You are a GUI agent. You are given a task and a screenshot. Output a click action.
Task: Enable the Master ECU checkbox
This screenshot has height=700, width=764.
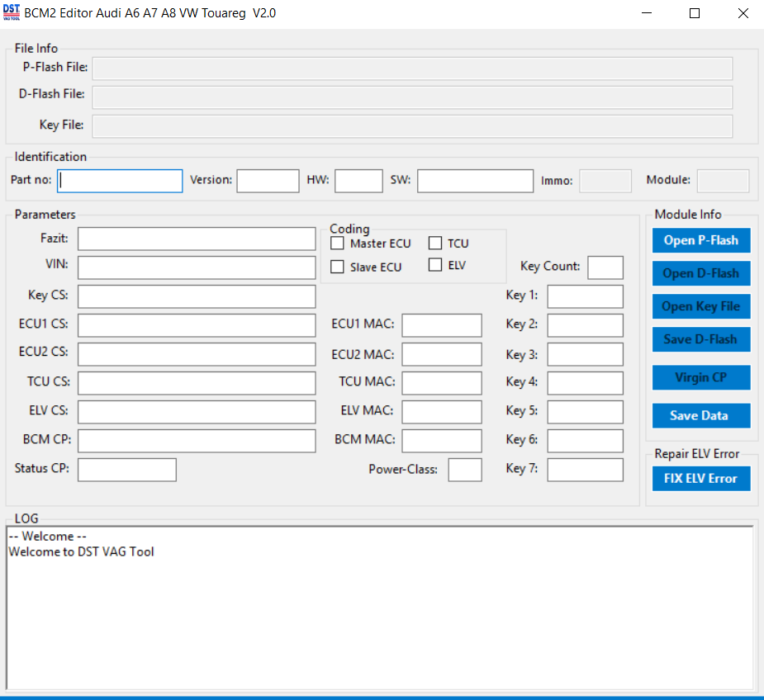pos(337,243)
